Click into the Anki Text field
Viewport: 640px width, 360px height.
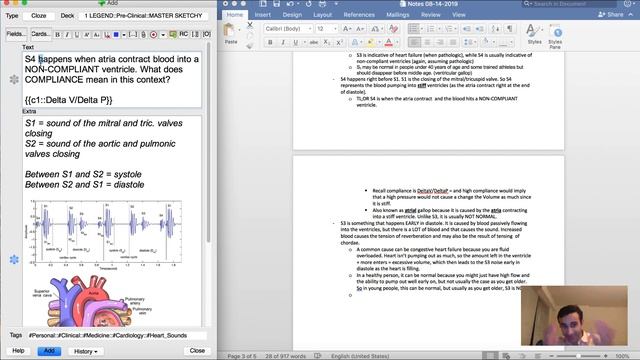pos(112,80)
